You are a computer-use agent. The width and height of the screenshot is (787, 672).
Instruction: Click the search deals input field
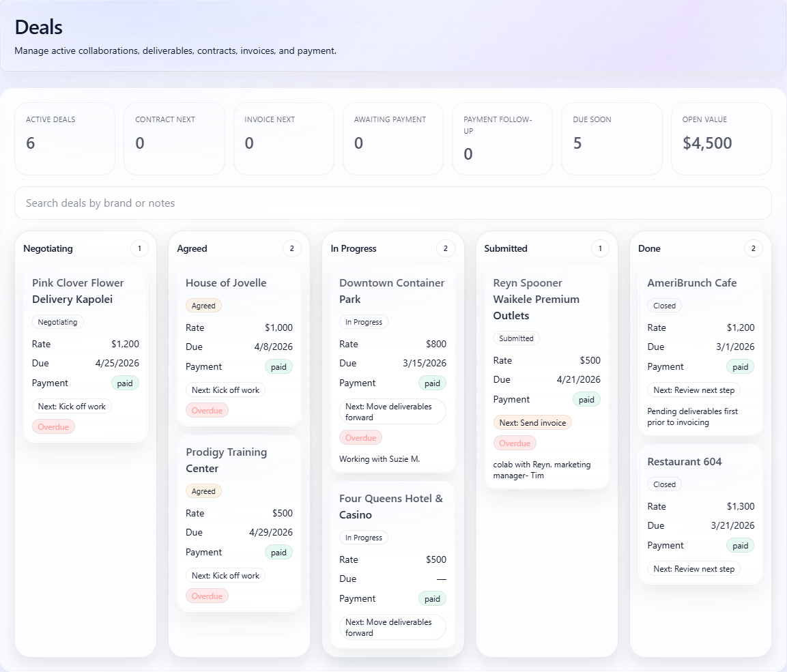coord(393,203)
